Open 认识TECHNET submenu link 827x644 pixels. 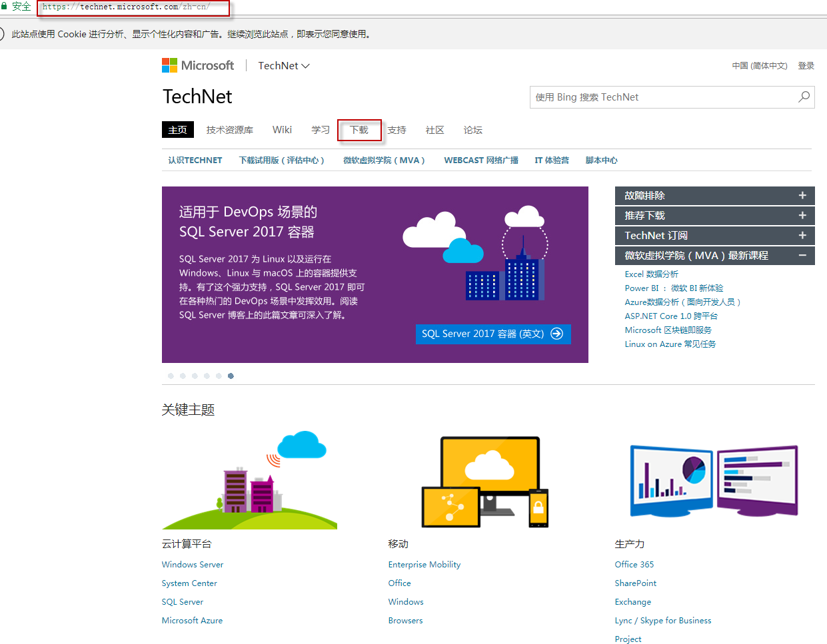coord(195,161)
